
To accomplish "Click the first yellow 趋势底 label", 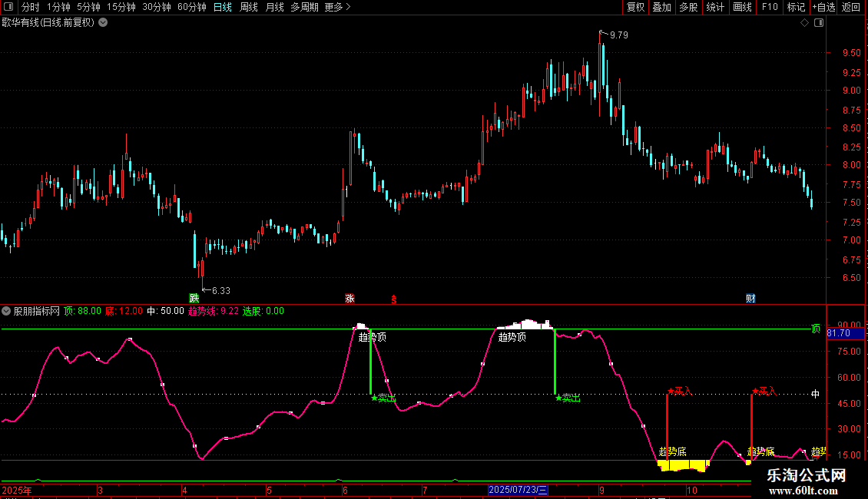I will [673, 451].
